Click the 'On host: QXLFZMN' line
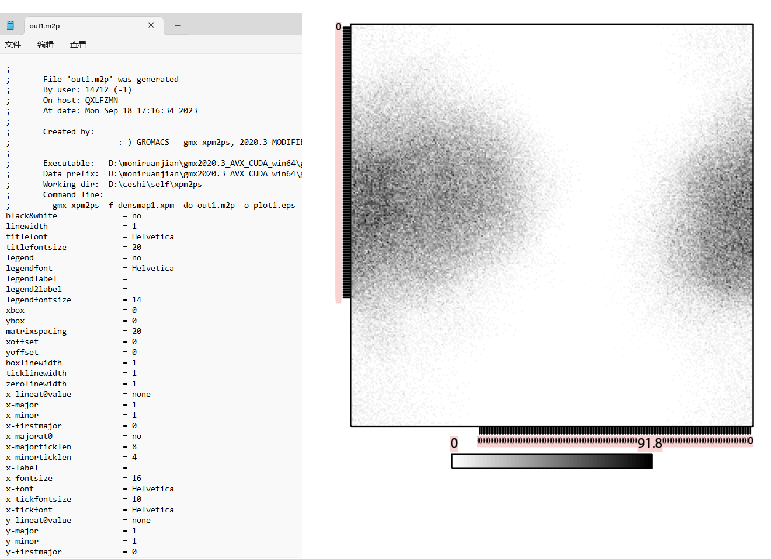This screenshot has height=559, width=771. click(80, 100)
